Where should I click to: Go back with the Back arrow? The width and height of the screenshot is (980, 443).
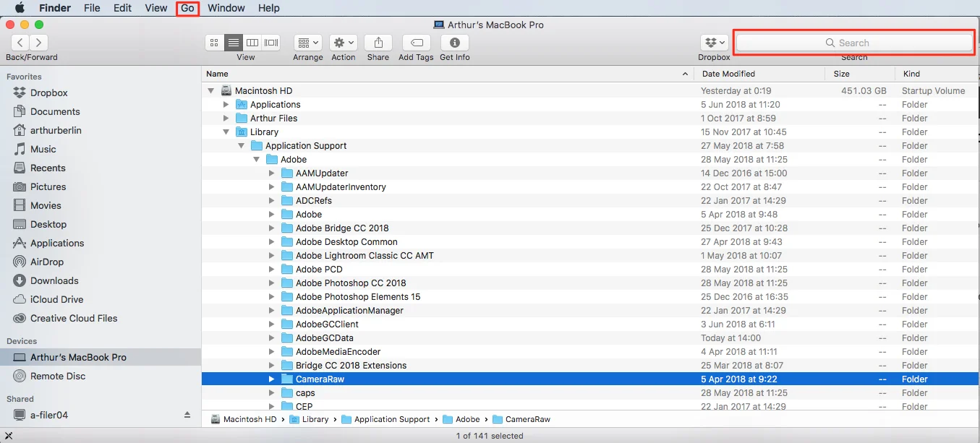(x=20, y=43)
